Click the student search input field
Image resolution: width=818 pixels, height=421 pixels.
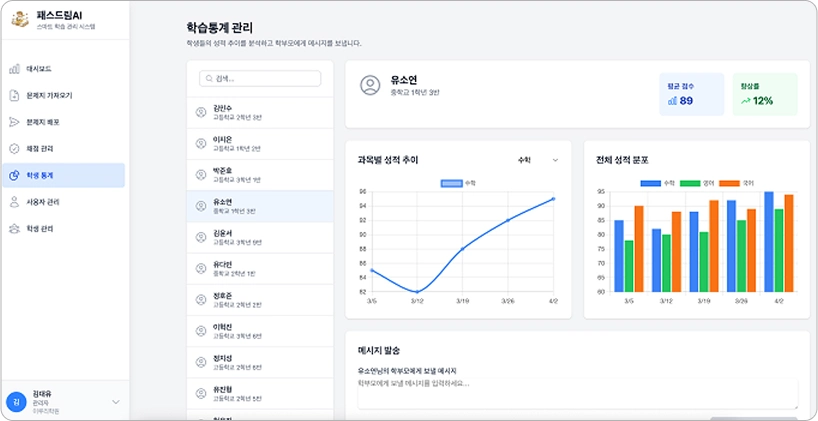tap(260, 79)
